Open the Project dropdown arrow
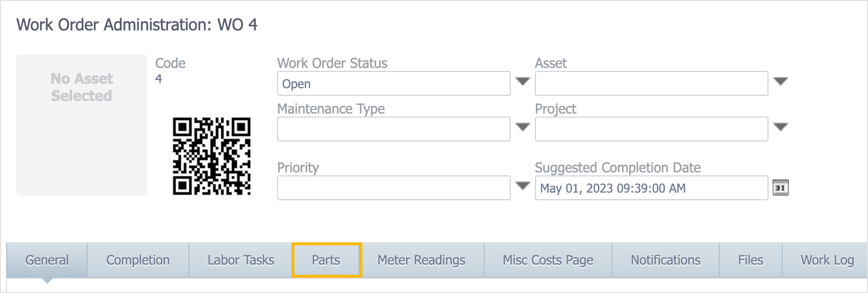The image size is (868, 293). [x=781, y=127]
